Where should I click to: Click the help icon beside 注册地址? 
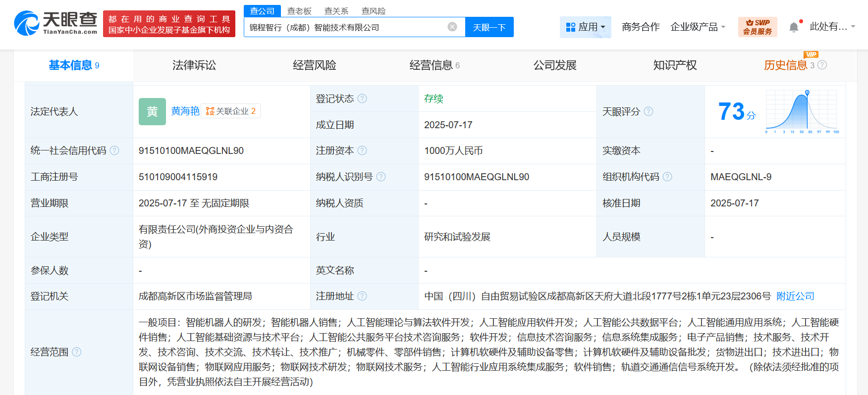(362, 296)
